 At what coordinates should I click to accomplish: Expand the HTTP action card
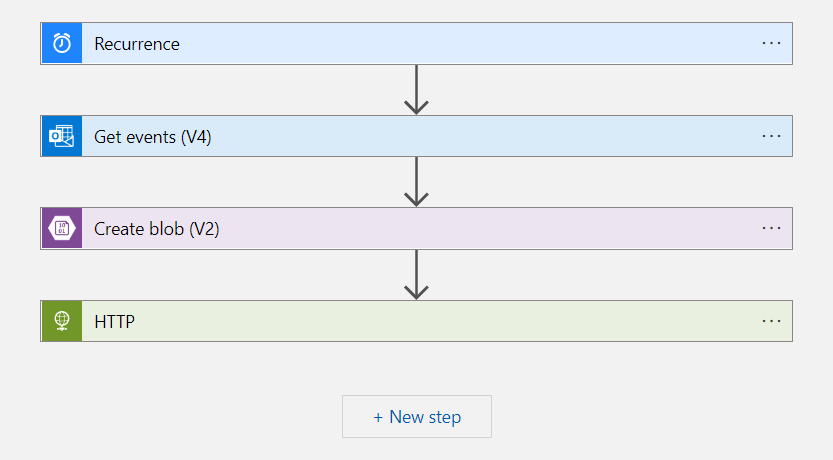[450, 321]
